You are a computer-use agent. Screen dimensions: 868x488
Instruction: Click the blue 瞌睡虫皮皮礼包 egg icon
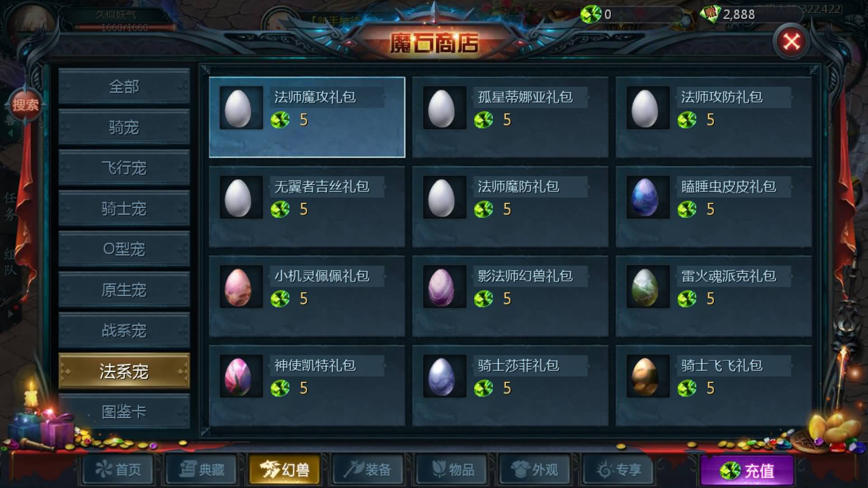pyautogui.click(x=648, y=197)
